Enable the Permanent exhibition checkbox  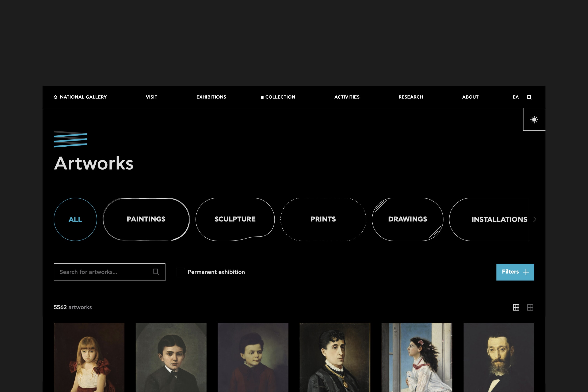(x=181, y=272)
